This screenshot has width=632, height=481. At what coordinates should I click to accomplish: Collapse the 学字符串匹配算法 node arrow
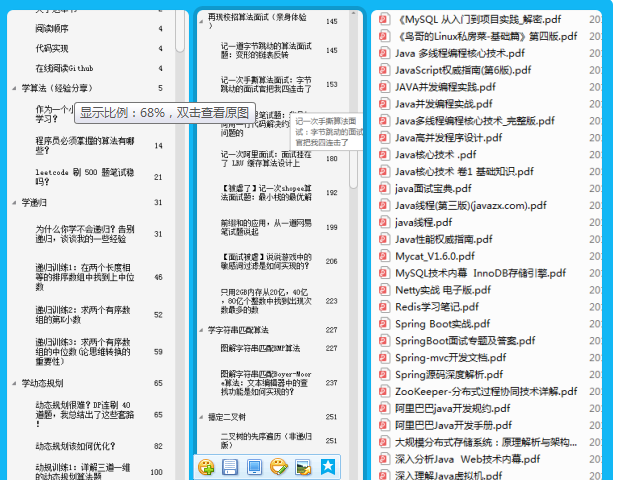point(201,330)
